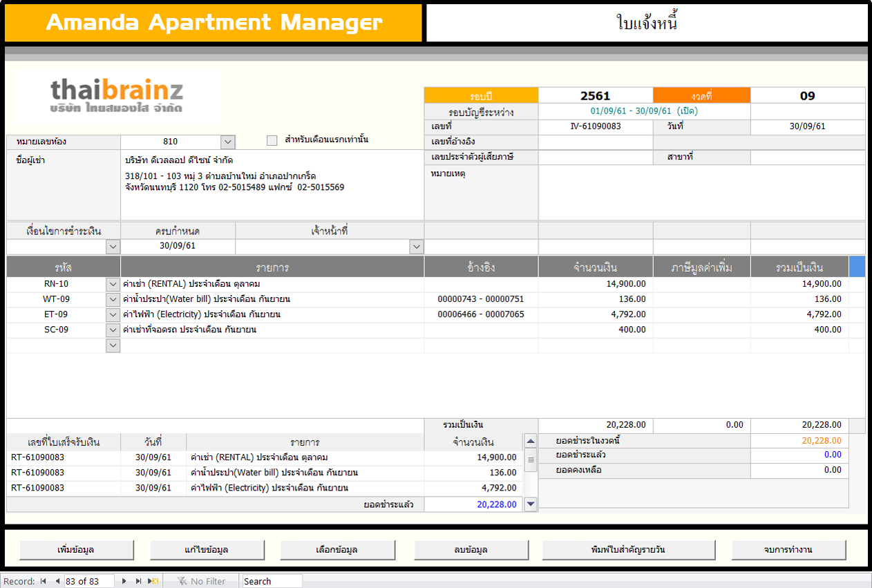Click the No Filter indicator

click(x=201, y=581)
